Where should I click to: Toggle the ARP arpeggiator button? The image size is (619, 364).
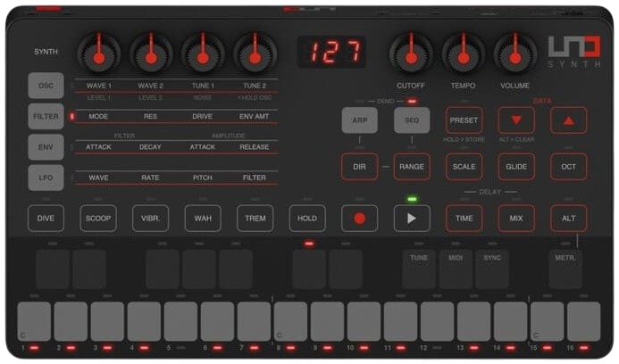pos(359,120)
